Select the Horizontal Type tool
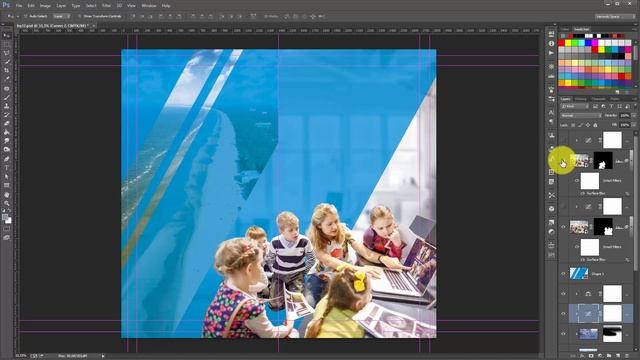 tap(7, 168)
